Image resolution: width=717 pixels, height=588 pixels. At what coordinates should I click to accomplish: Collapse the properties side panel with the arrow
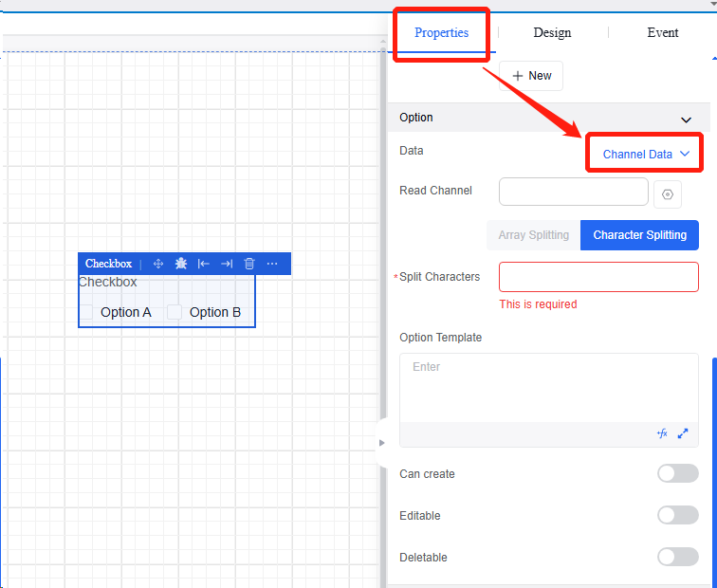click(382, 443)
